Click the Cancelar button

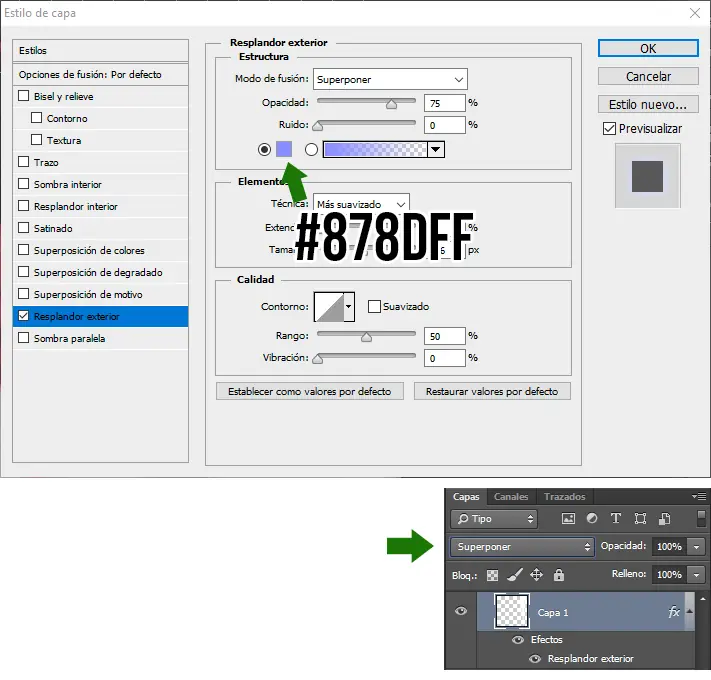648,77
